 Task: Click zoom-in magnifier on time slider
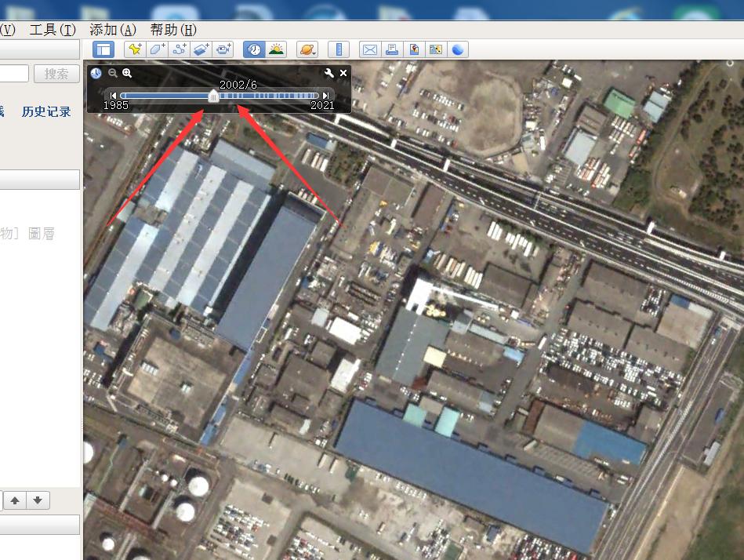[127, 73]
